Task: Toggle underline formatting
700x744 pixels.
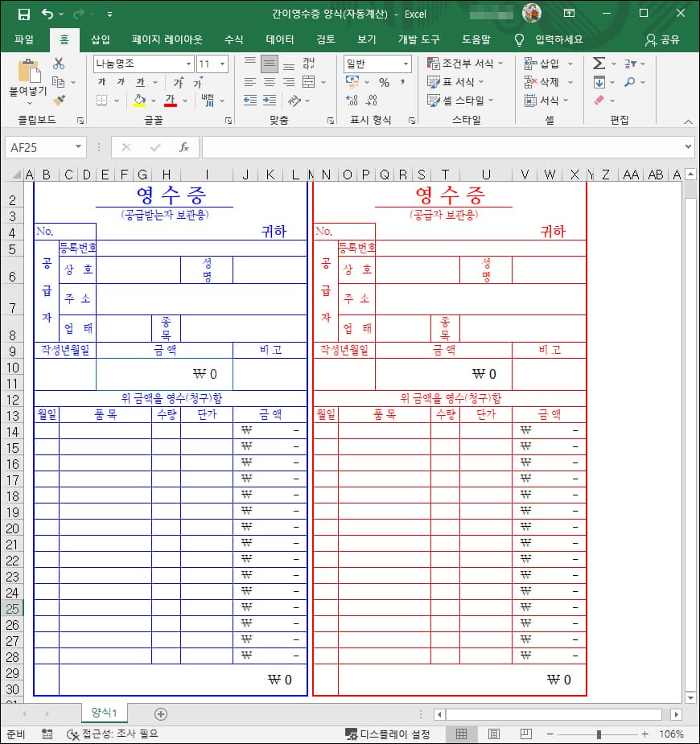Action: click(x=141, y=82)
